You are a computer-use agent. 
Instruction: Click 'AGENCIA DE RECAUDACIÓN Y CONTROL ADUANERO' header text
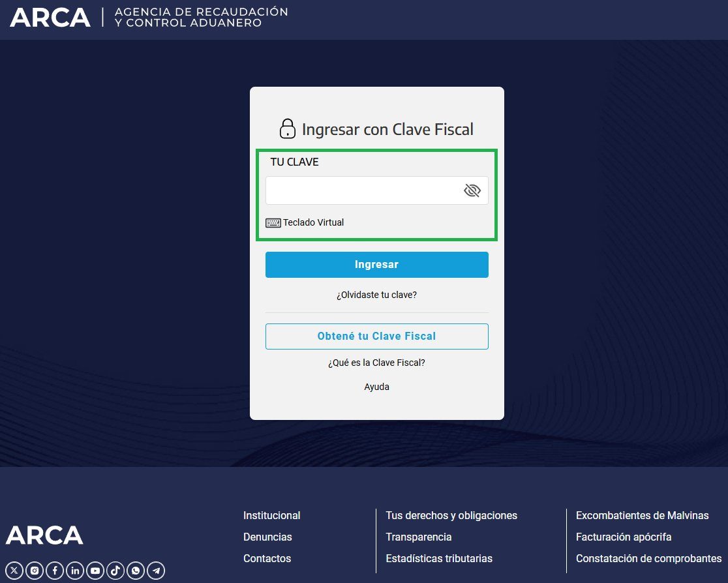[201, 17]
